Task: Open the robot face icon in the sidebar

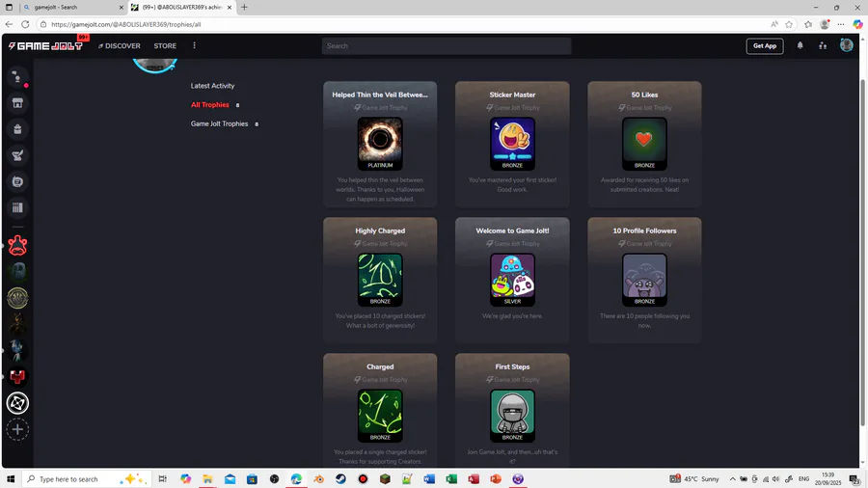Action: click(17, 181)
